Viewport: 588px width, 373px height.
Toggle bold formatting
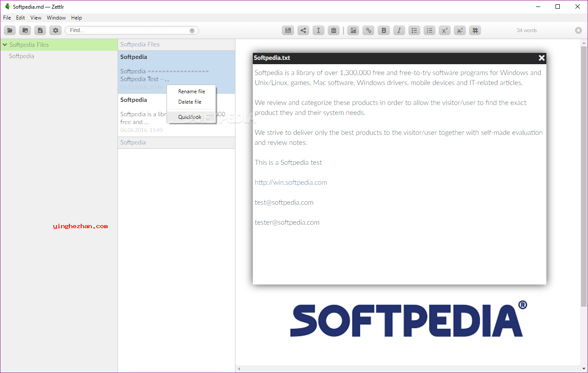pyautogui.click(x=384, y=30)
